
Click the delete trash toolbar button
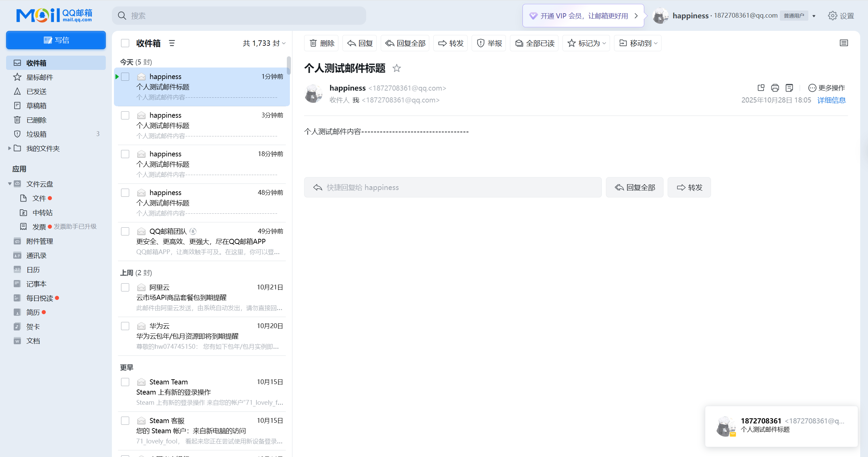tap(321, 43)
